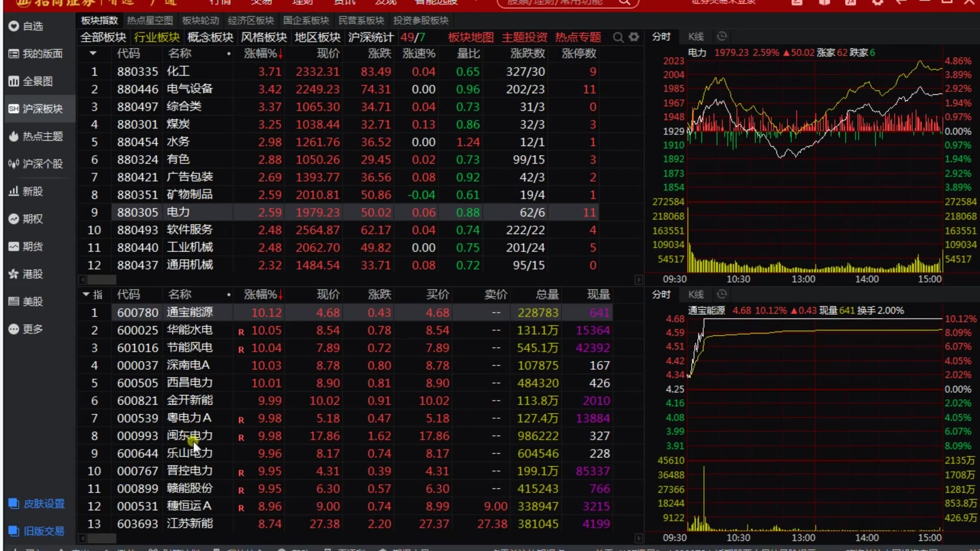The image size is (980, 551).
Task: Select the 软件服务 sector row
Action: (338, 230)
